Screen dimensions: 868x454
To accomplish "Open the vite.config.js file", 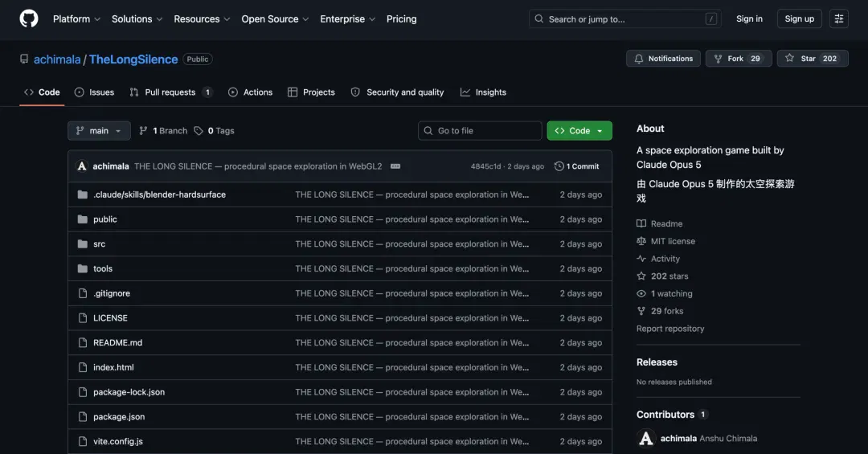I will coord(118,441).
